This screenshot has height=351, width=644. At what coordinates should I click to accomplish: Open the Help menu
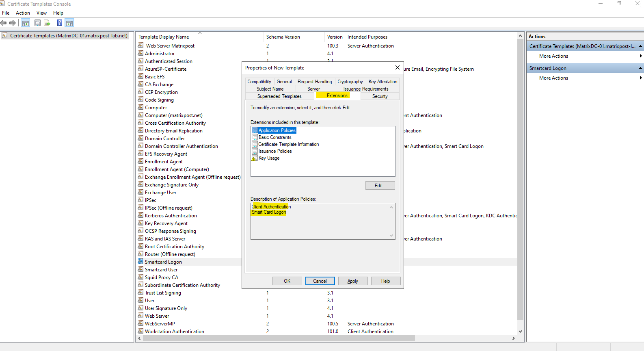click(x=58, y=13)
